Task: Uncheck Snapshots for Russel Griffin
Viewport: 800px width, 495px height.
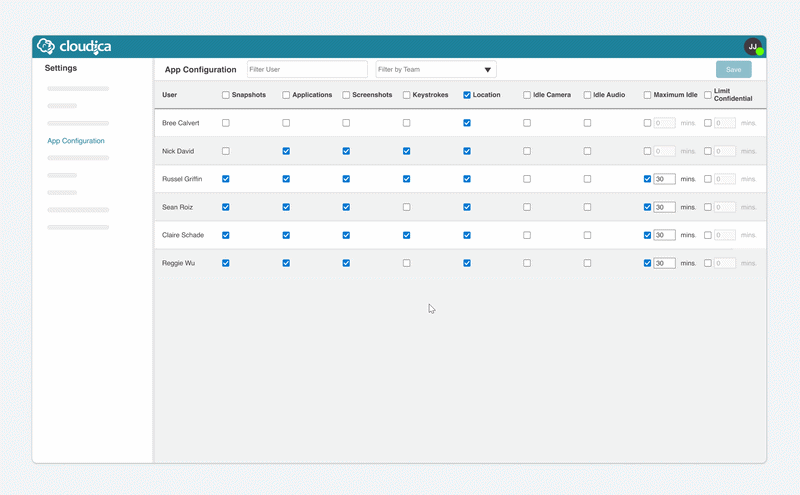Action: coord(226,179)
